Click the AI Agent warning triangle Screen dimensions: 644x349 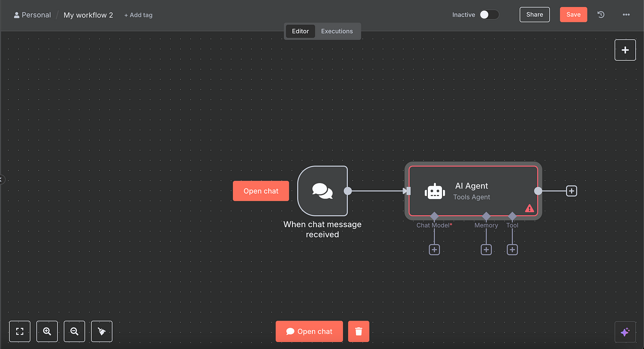pyautogui.click(x=529, y=208)
